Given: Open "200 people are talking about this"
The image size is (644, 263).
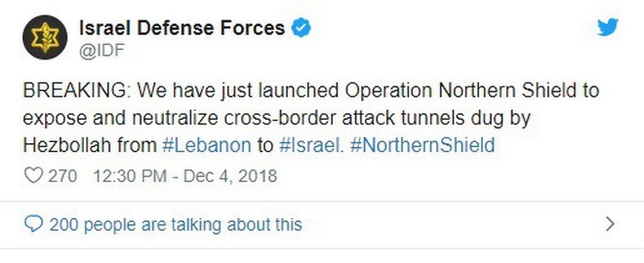Looking at the screenshot, I should click(176, 225).
